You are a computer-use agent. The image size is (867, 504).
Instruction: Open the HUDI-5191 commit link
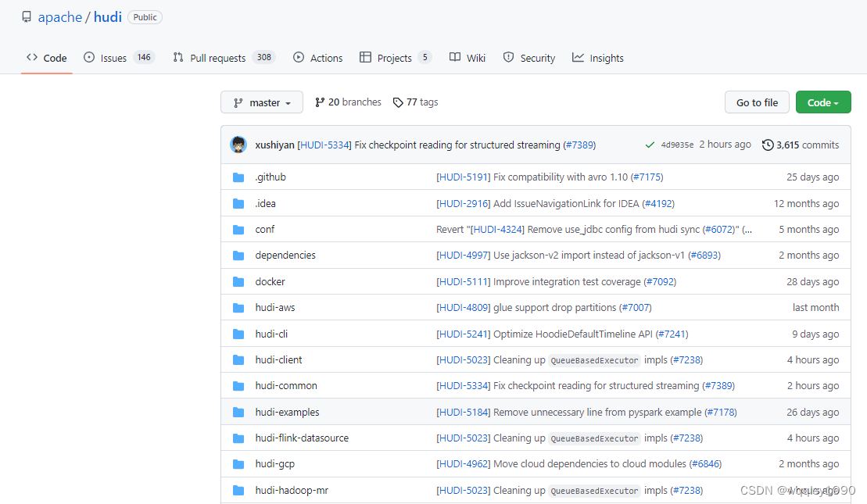[464, 177]
